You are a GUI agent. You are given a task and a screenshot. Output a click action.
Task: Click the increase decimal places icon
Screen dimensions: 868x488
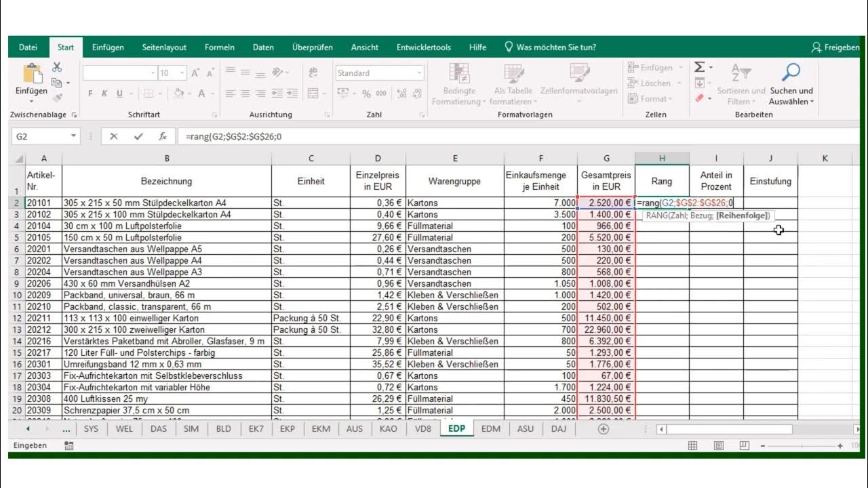(x=401, y=94)
